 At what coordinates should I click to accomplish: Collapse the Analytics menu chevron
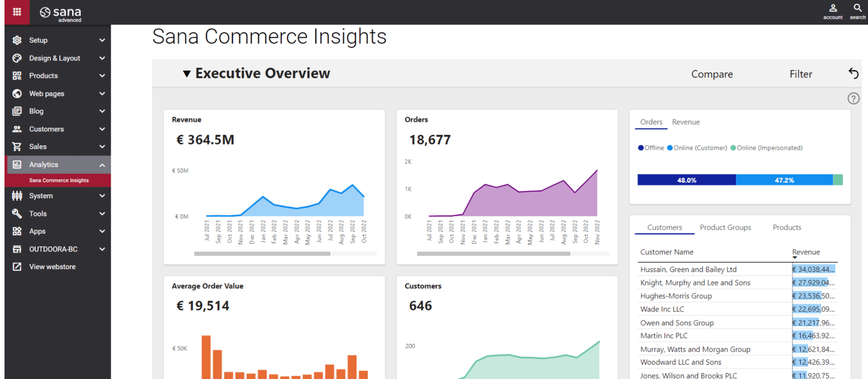[x=102, y=165]
